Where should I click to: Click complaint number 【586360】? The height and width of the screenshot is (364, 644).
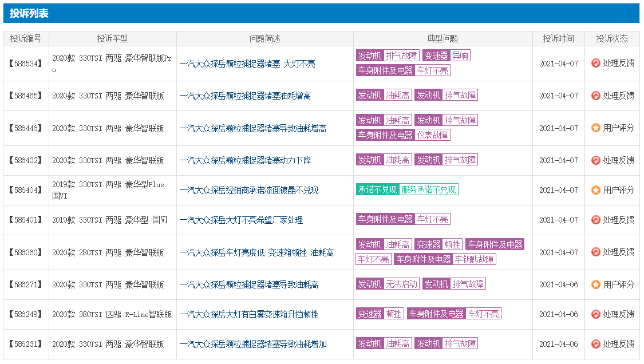point(26,252)
